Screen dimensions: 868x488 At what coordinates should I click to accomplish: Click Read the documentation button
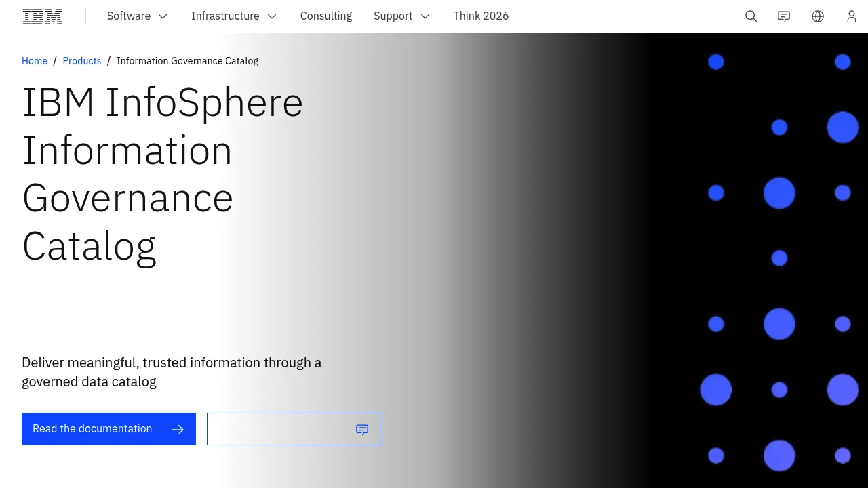click(108, 429)
